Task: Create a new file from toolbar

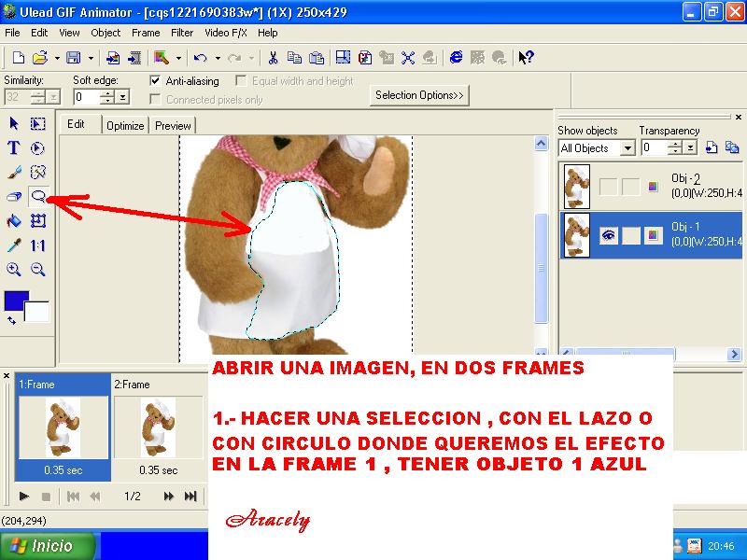Action: [18, 58]
